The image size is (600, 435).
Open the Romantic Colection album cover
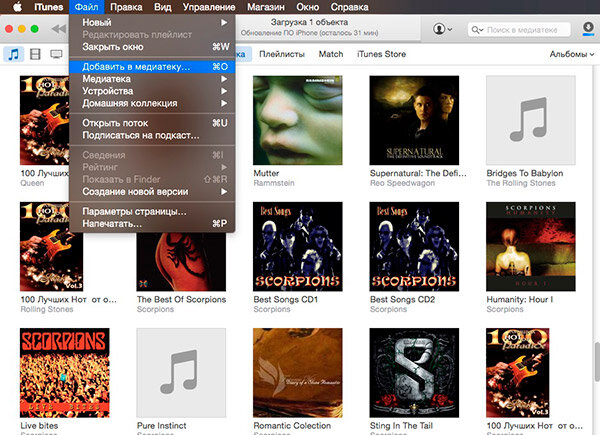(298, 373)
